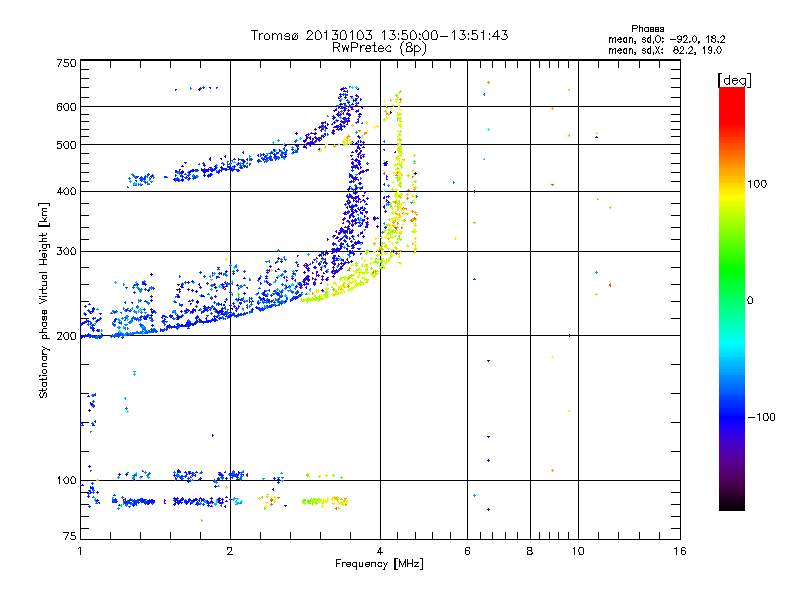Click the colorbar phase scale
The image size is (800, 600).
(x=732, y=298)
